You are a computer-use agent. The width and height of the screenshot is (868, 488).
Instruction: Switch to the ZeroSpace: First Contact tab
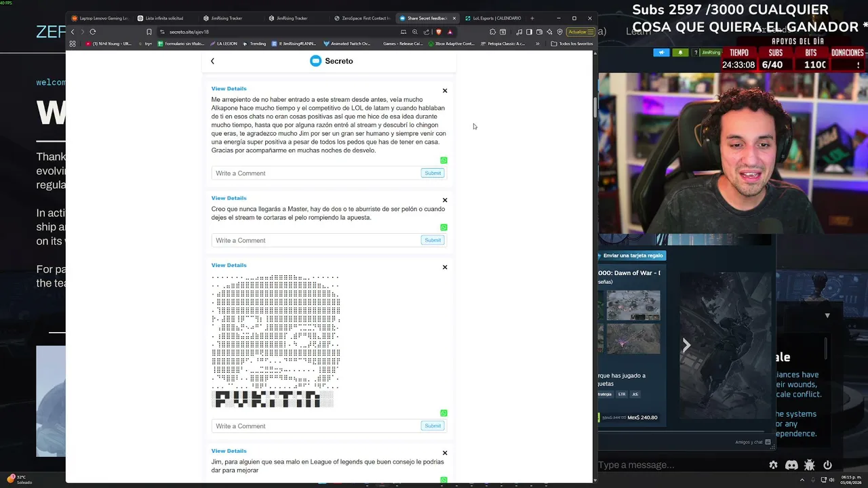pos(362,18)
